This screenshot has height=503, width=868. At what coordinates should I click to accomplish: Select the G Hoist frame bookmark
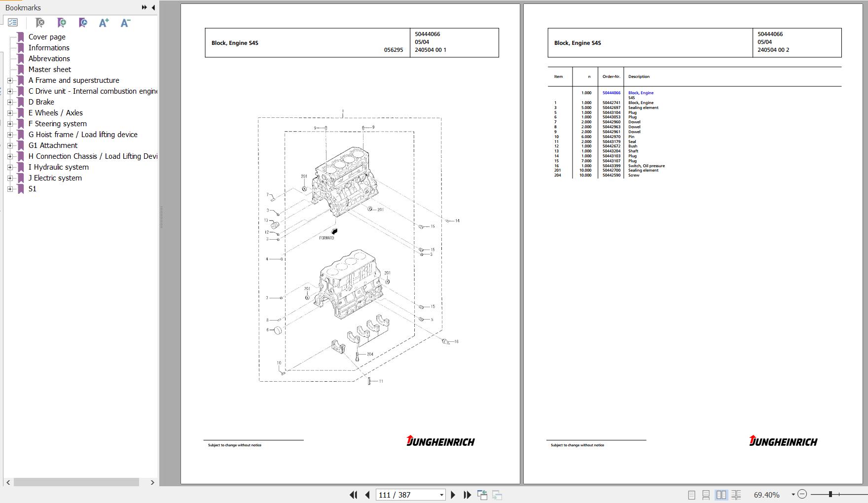point(83,135)
